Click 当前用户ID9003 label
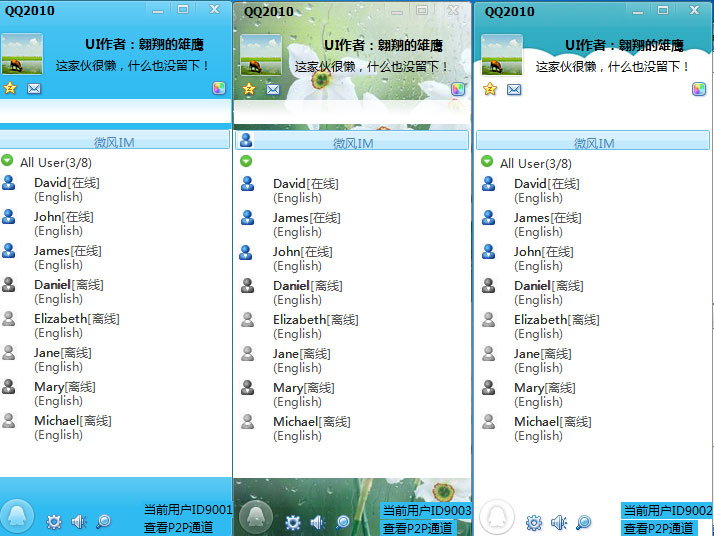 click(x=426, y=510)
